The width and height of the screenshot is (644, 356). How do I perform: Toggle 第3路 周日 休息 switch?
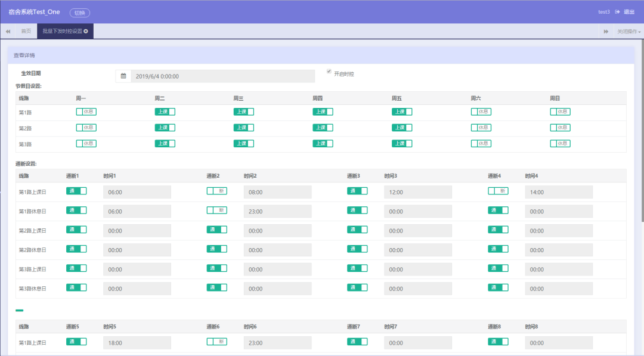tap(560, 144)
